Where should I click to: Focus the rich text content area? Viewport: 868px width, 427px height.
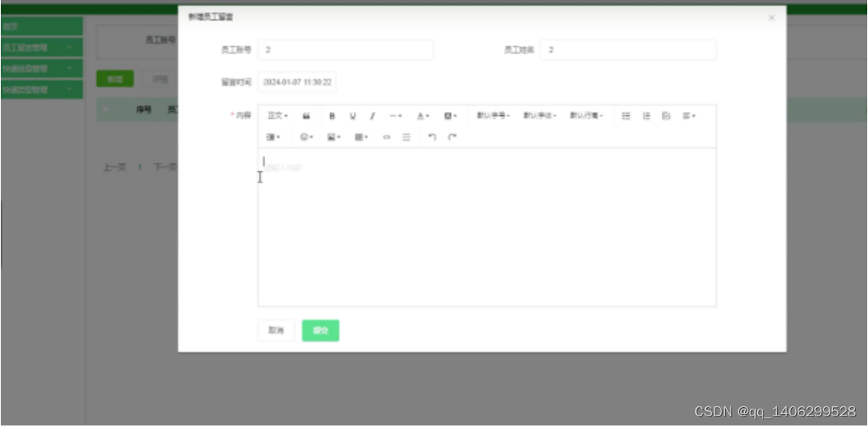tap(487, 227)
